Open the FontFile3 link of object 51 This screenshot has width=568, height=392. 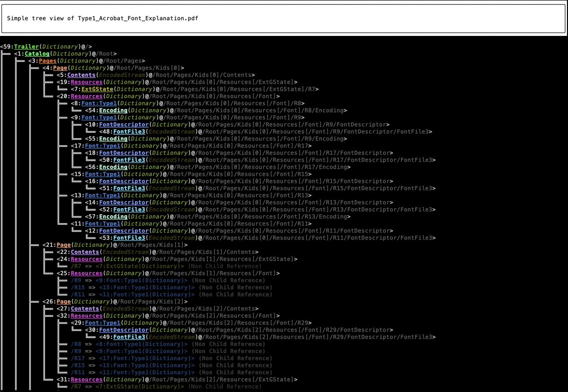129,189
